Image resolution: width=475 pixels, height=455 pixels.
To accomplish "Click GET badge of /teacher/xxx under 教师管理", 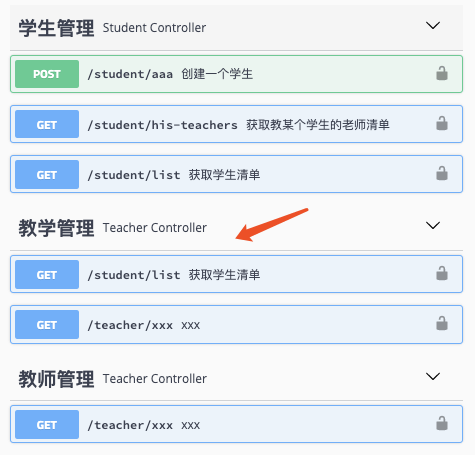I will pyautogui.click(x=47, y=424).
